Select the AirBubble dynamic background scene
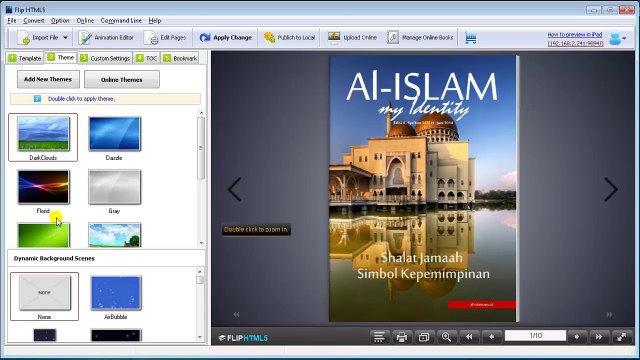The image size is (640, 360). click(116, 293)
